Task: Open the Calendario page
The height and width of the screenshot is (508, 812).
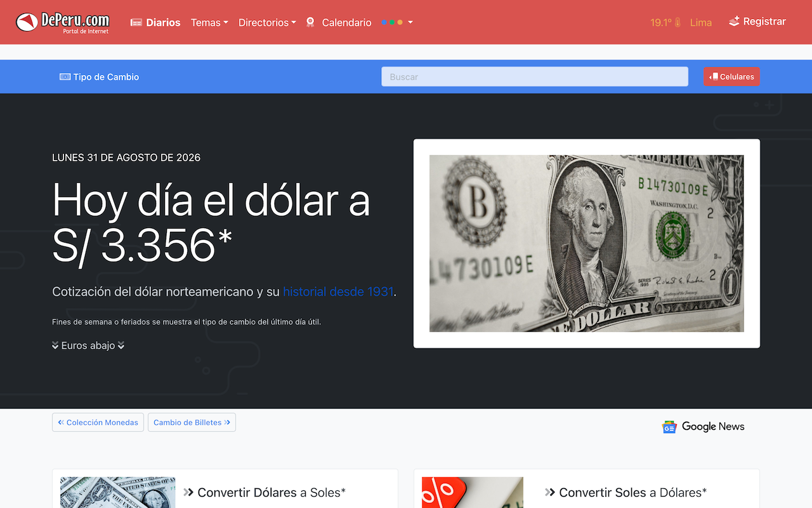Action: click(x=346, y=22)
